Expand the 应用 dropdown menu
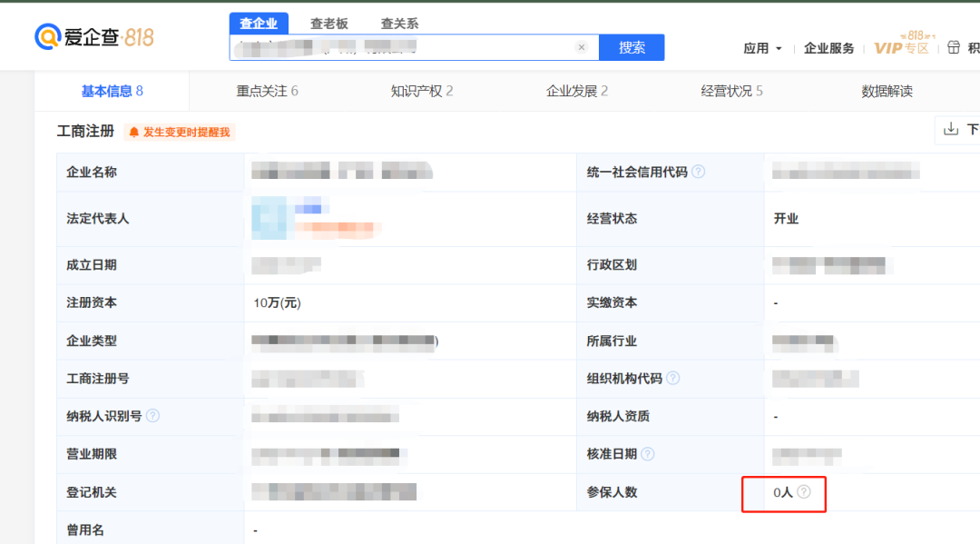 (x=762, y=48)
